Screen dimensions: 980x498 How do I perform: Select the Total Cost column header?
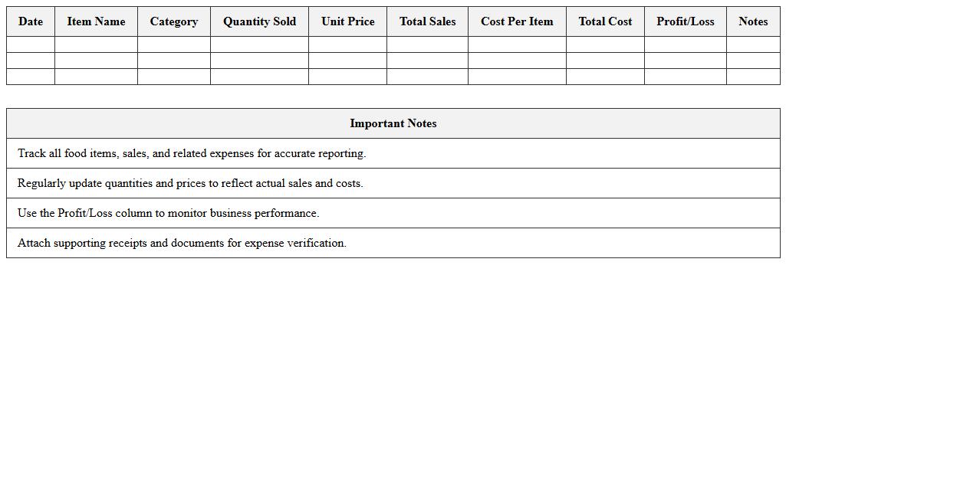pos(605,21)
